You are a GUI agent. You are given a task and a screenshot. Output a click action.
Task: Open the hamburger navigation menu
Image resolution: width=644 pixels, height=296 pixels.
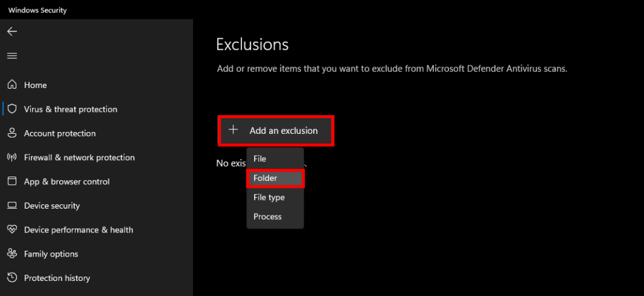(x=12, y=55)
